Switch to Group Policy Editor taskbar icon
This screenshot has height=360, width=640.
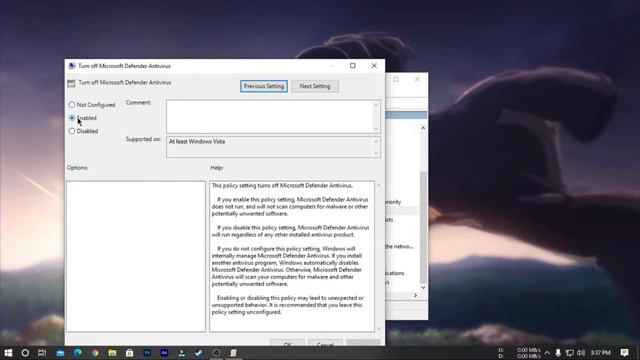click(x=233, y=353)
